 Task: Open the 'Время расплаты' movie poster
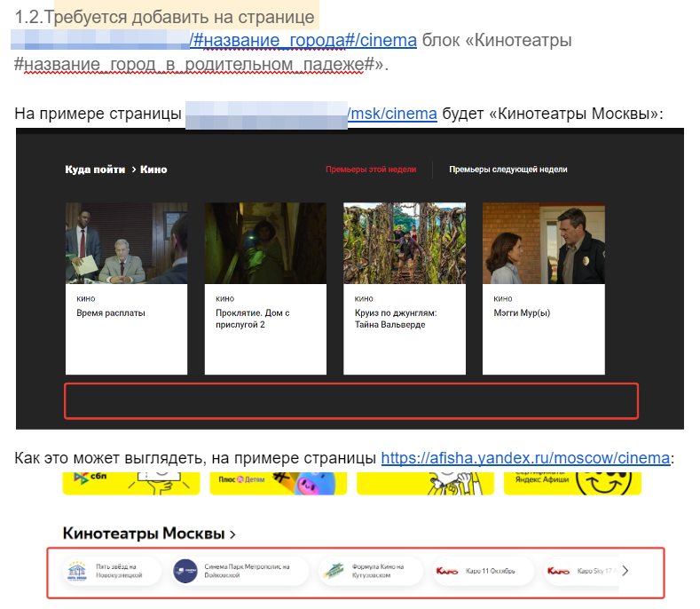(126, 243)
